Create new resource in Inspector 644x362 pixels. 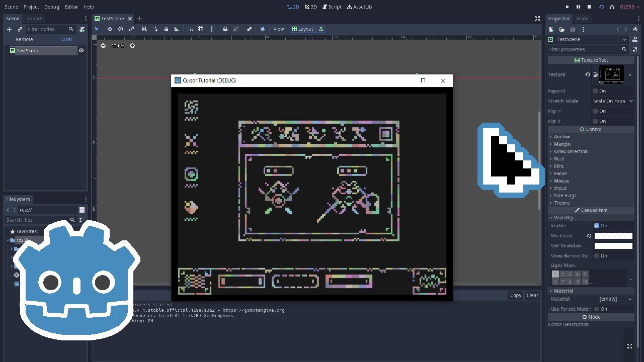click(551, 30)
